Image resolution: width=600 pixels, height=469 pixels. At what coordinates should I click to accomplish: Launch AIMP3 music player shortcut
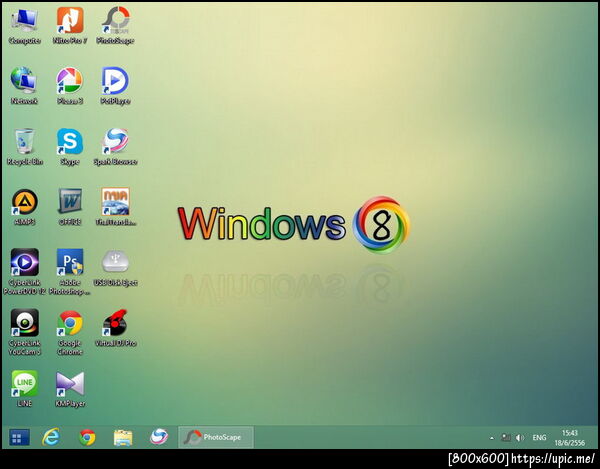click(x=24, y=207)
